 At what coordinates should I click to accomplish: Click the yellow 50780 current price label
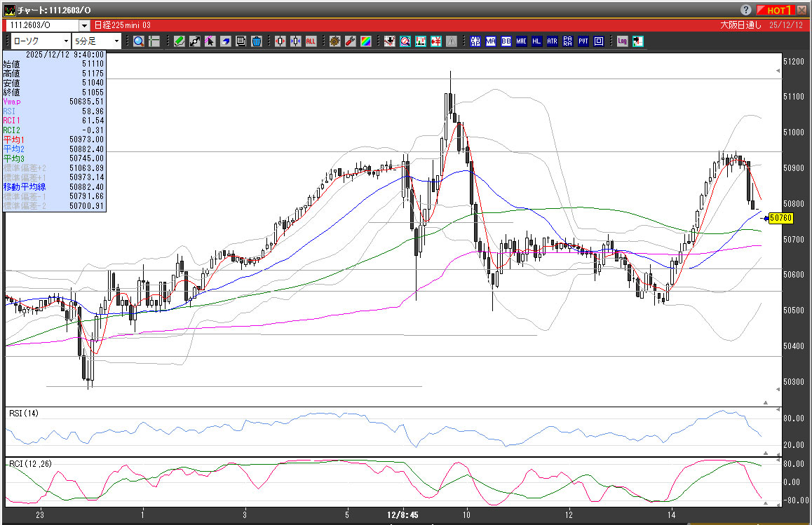point(780,218)
